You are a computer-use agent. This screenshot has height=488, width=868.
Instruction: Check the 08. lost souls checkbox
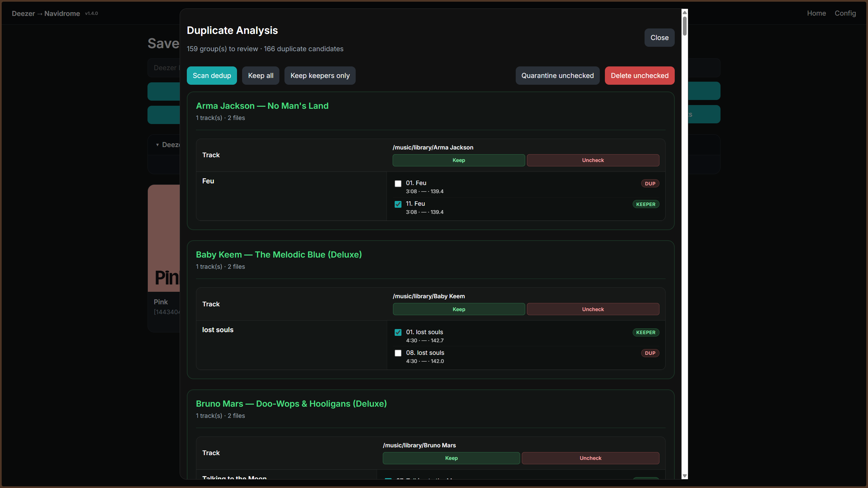(x=398, y=353)
